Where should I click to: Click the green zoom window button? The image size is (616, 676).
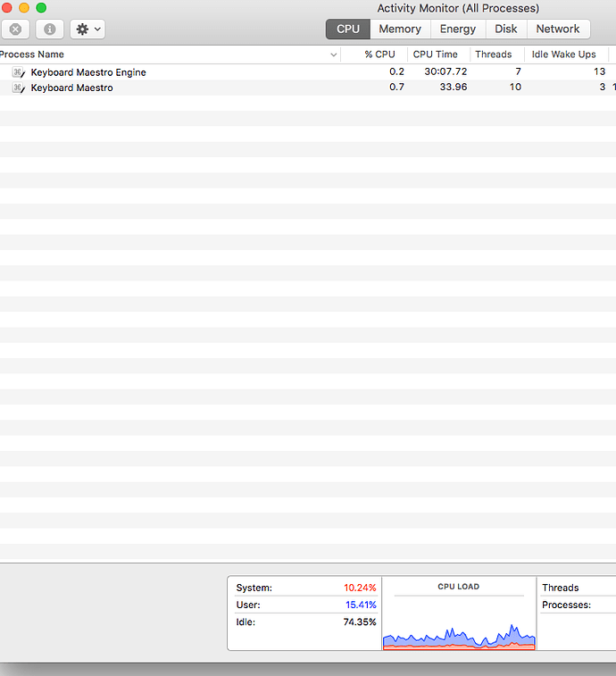(41, 7)
